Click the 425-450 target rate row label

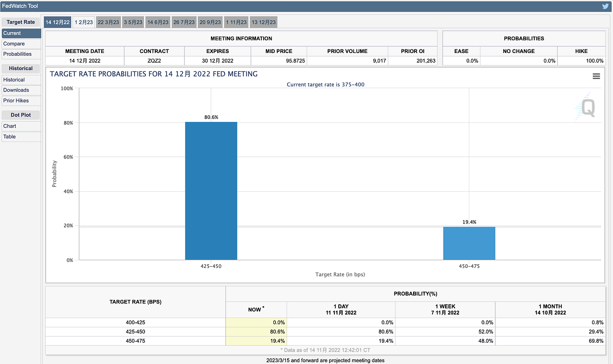tap(135, 332)
